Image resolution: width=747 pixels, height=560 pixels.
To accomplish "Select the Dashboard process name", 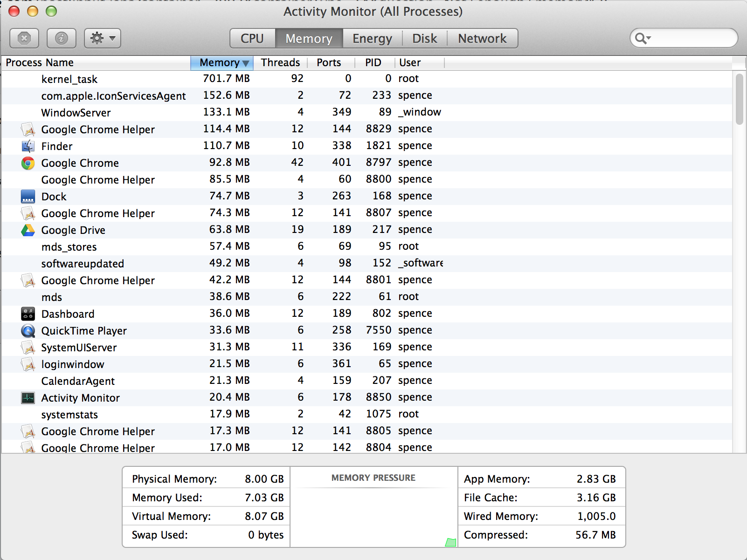I will pyautogui.click(x=68, y=314).
